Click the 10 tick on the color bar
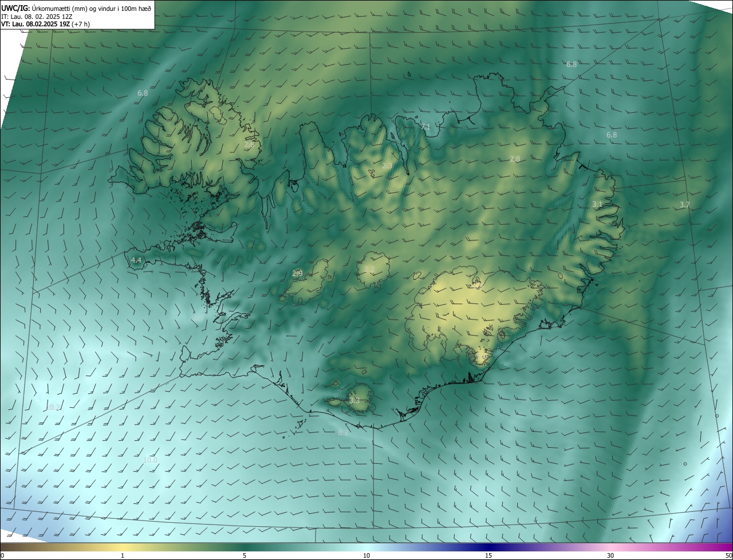733x560 pixels. pyautogui.click(x=366, y=555)
